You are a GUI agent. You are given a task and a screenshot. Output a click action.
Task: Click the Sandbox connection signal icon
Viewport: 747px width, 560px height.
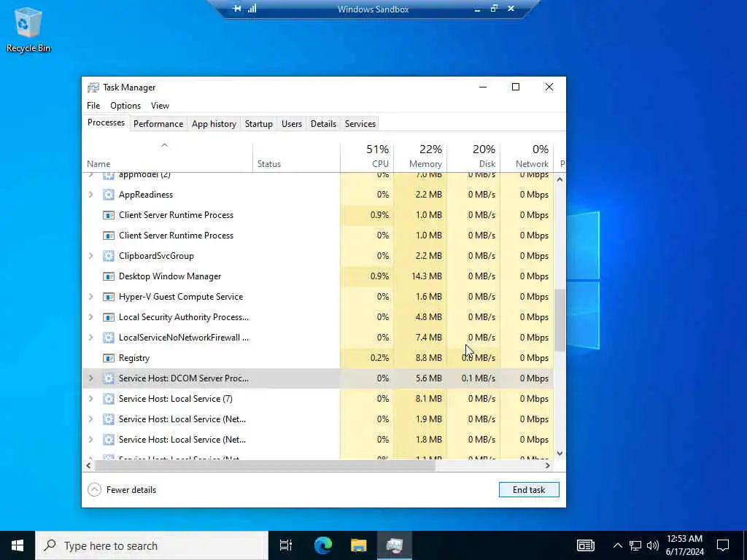pyautogui.click(x=252, y=9)
